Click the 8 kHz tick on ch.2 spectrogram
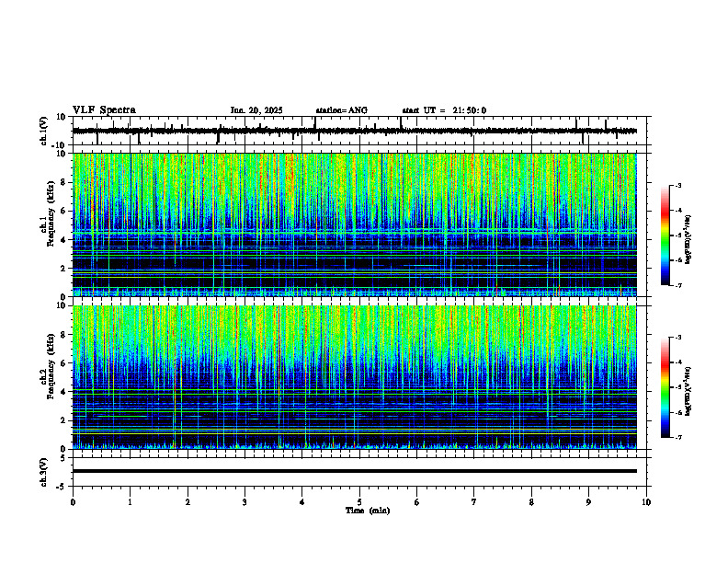The width and height of the screenshot is (728, 563). click(64, 335)
